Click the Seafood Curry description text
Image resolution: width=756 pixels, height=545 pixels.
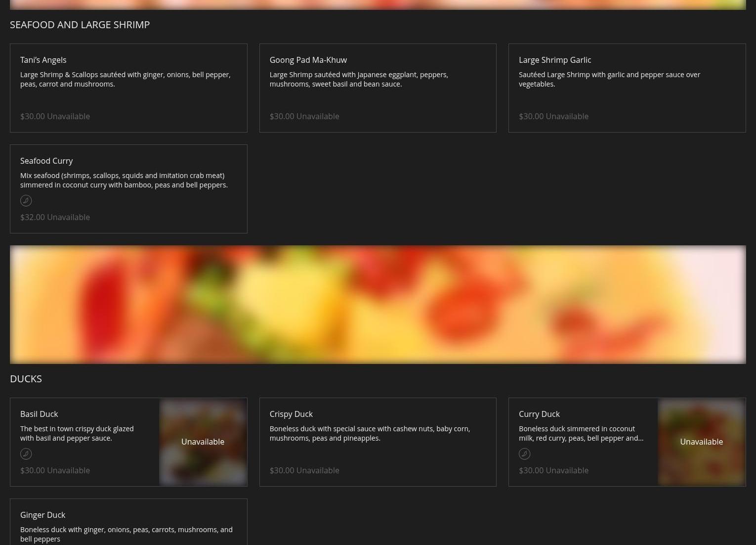[x=124, y=180]
